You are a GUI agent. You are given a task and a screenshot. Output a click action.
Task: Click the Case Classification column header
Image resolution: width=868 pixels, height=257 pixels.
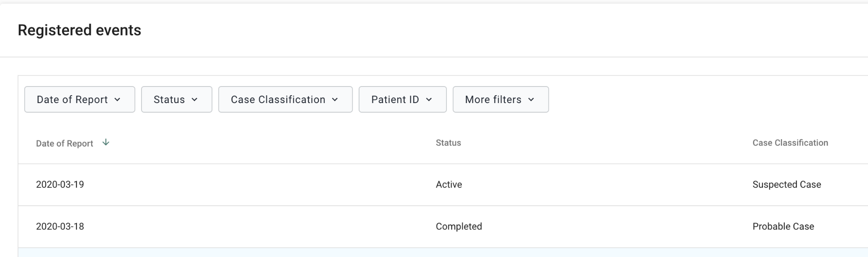click(790, 143)
